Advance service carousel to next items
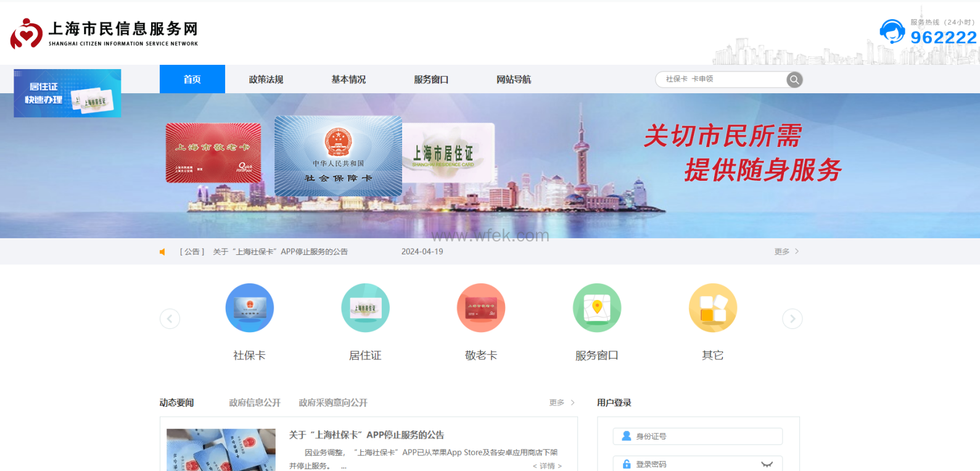Screen dimensions: 980x471 point(792,319)
